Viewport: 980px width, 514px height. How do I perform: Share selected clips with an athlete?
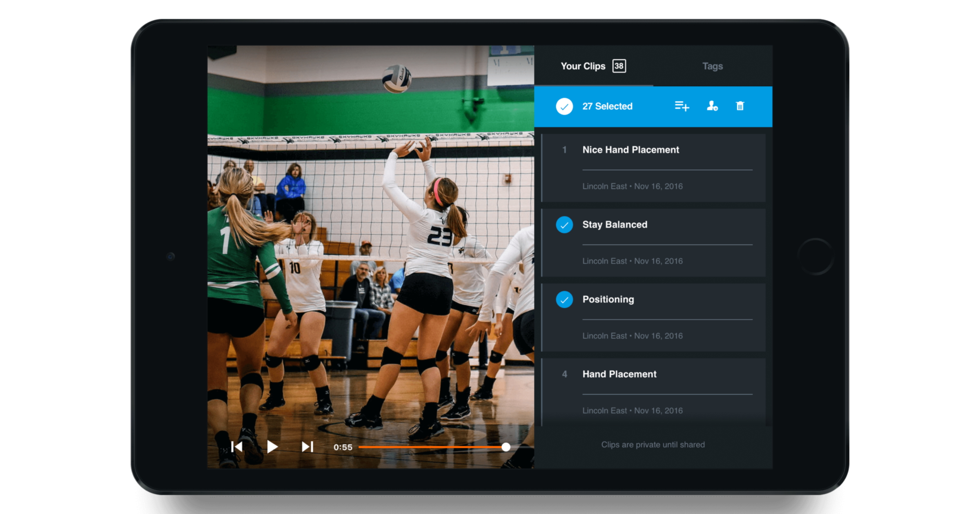[711, 106]
